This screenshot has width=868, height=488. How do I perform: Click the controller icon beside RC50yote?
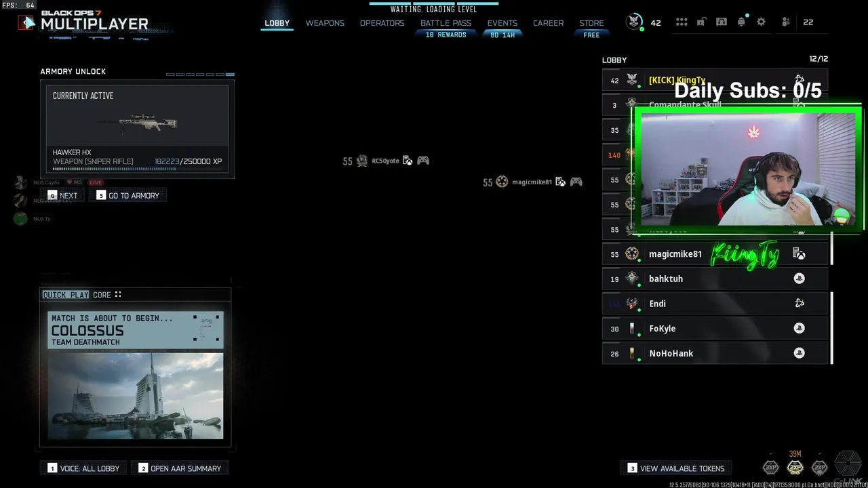click(423, 161)
